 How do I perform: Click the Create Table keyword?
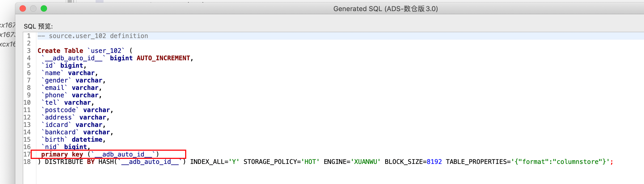60,51
